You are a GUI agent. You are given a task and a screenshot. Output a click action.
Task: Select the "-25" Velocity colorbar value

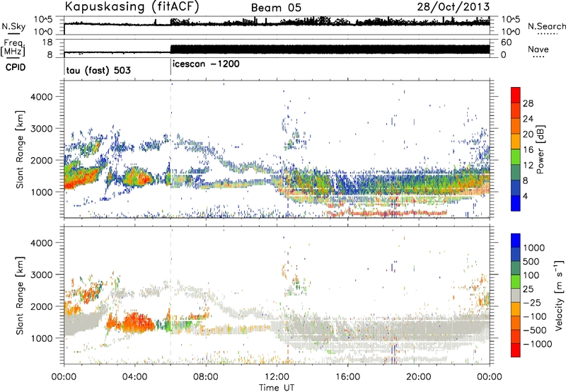tap(533, 303)
